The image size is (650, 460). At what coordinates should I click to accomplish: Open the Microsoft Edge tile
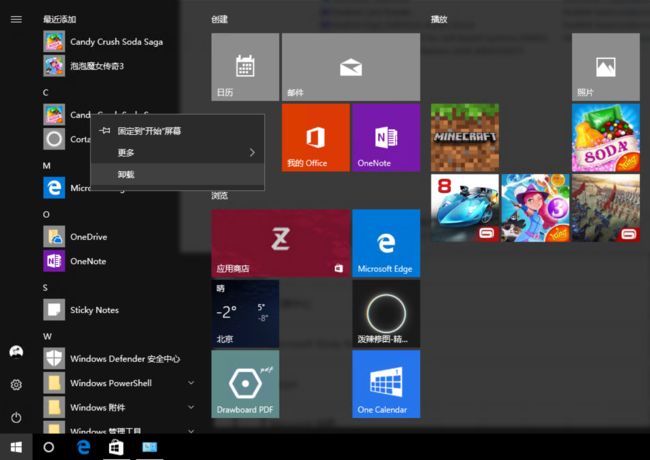coord(386,243)
